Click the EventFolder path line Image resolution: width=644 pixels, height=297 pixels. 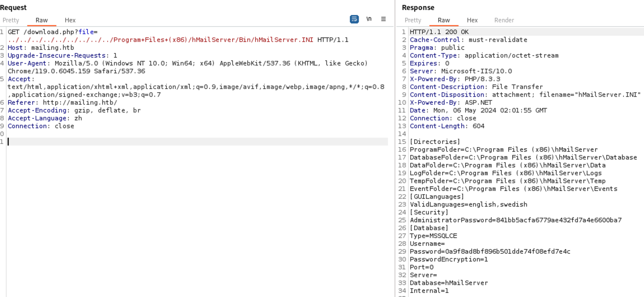pyautogui.click(x=513, y=189)
